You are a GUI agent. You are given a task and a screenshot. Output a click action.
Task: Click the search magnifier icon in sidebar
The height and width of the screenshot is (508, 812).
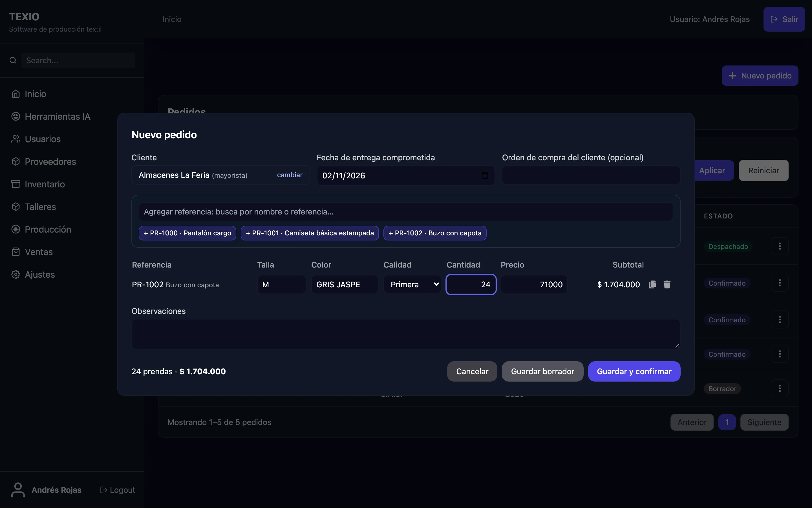tap(13, 60)
